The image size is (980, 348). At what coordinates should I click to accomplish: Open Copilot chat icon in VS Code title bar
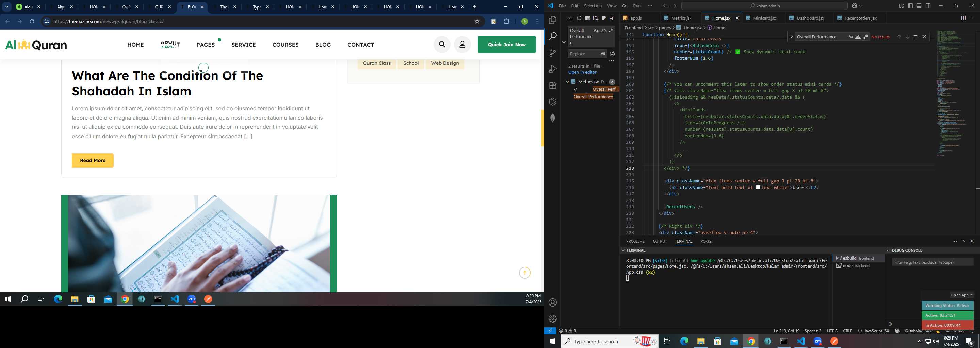[855, 6]
